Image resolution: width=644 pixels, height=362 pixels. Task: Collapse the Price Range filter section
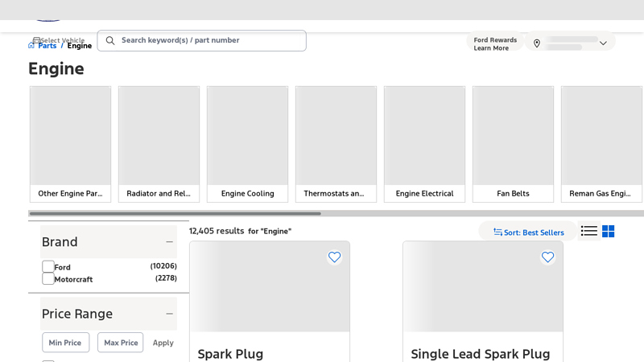(x=169, y=314)
